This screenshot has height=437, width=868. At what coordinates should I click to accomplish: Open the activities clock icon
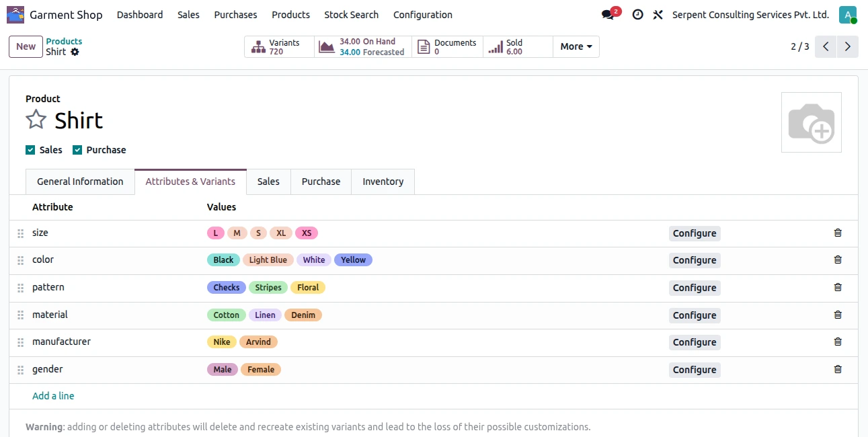click(637, 15)
